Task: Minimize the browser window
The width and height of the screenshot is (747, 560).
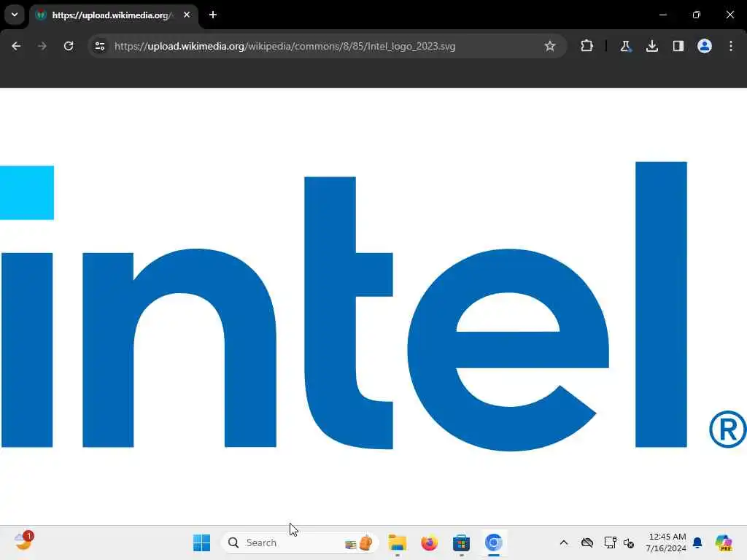Action: [x=662, y=15]
